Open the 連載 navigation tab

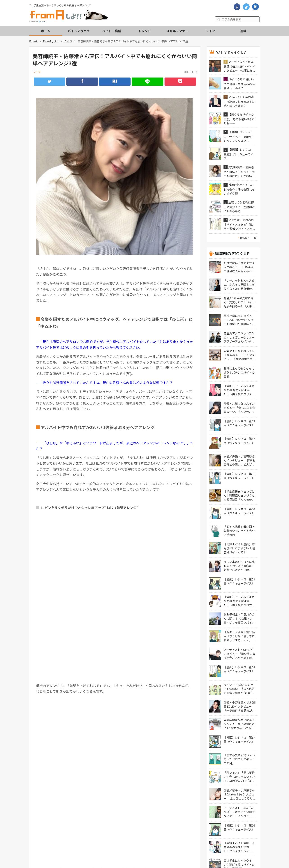point(243,31)
